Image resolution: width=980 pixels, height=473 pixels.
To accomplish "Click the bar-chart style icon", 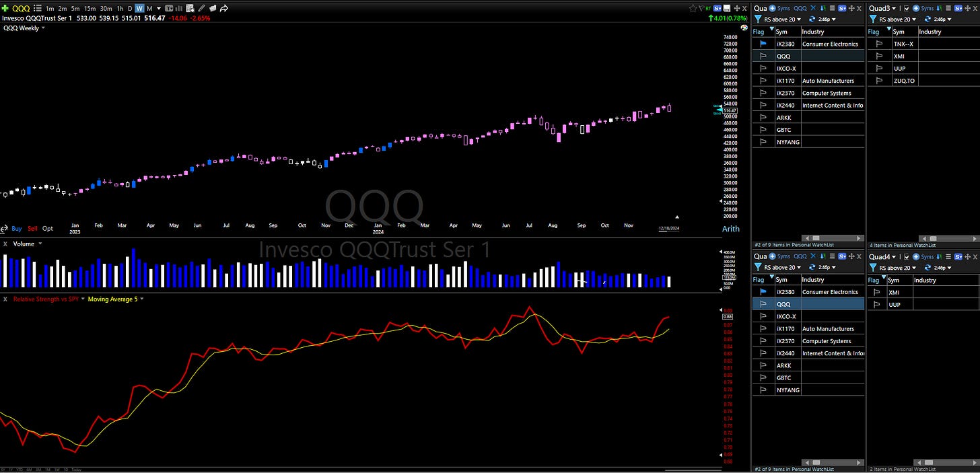I will coord(179,8).
